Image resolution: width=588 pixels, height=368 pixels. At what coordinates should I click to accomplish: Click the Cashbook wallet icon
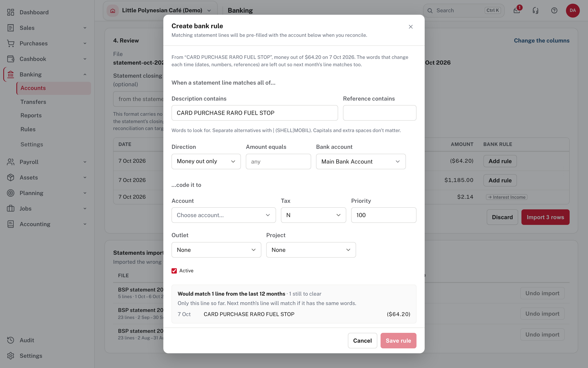click(10, 59)
